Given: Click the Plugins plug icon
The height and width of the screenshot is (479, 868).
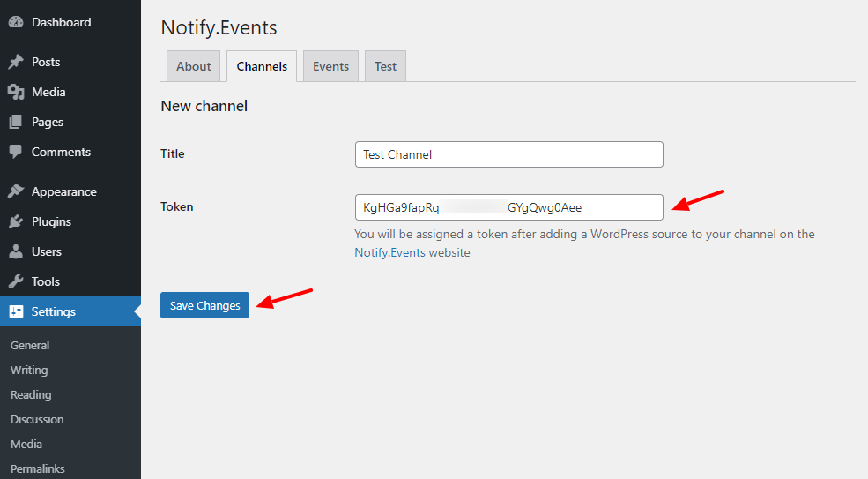Looking at the screenshot, I should (16, 221).
